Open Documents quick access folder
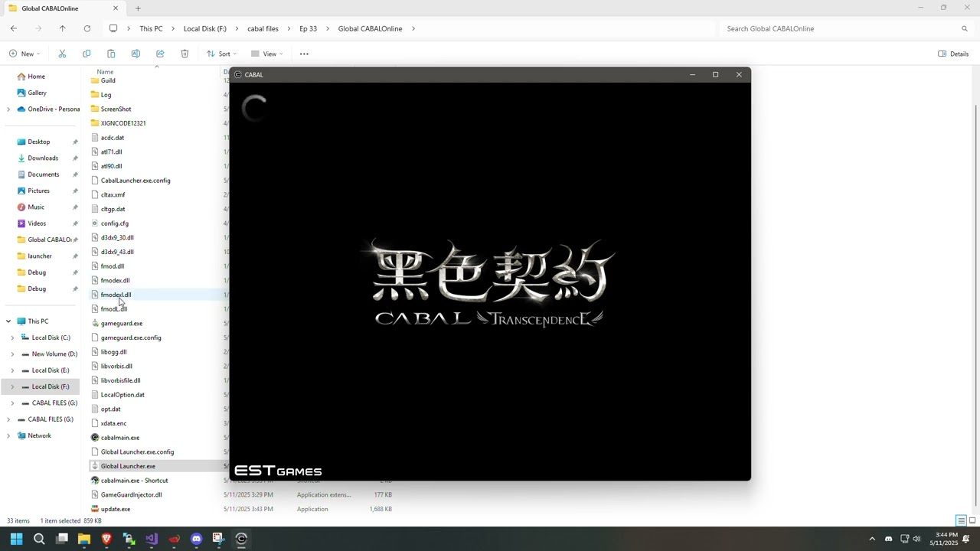The height and width of the screenshot is (551, 980). click(43, 174)
